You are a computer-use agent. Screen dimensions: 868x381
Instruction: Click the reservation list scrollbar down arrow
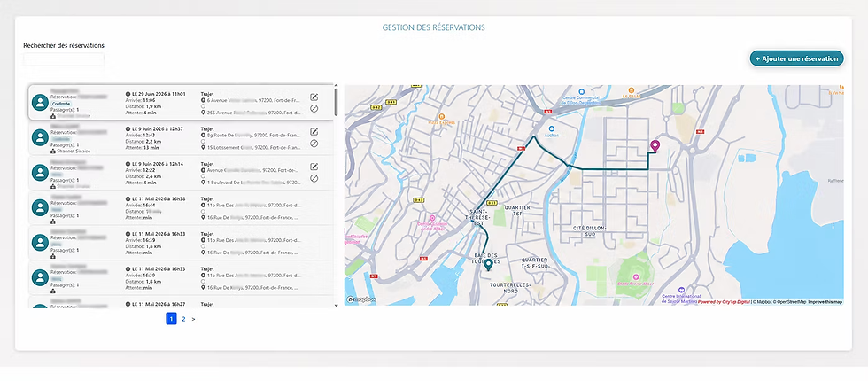click(336, 305)
